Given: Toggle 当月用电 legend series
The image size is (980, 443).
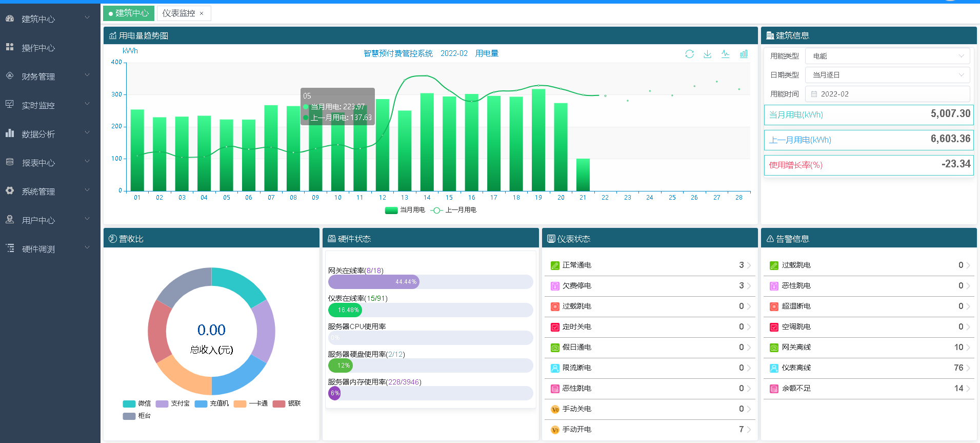Looking at the screenshot, I should [405, 210].
